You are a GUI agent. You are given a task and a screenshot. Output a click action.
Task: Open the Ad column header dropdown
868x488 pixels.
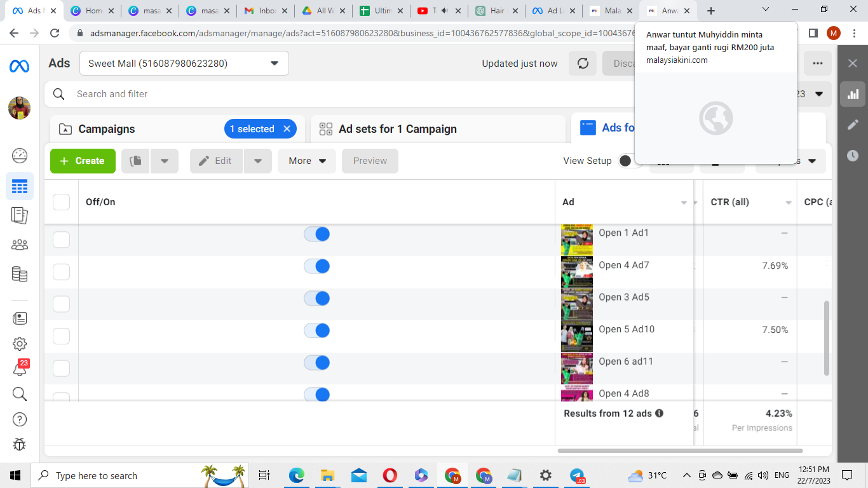[684, 203]
